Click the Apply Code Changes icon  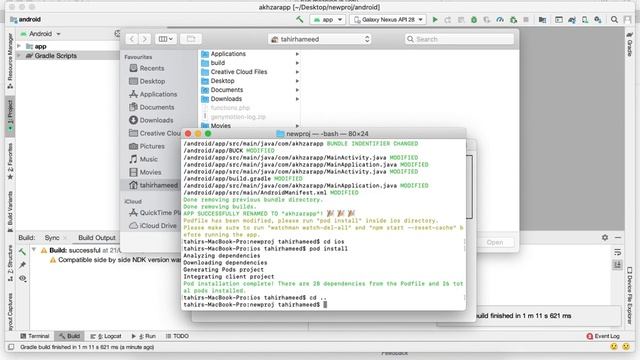tap(461, 19)
